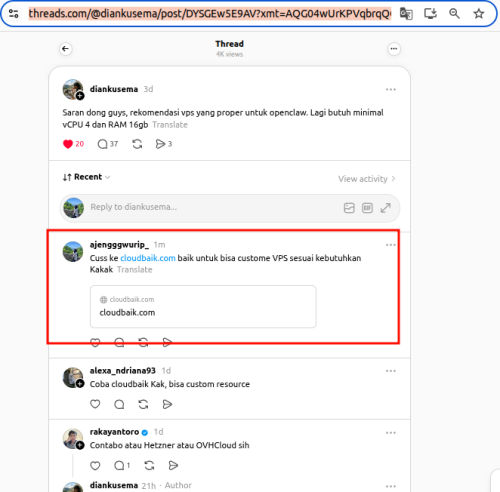Viewport: 500px width, 492px height.
Task: Click the zoom magnifier icon in address bar
Action: (454, 14)
